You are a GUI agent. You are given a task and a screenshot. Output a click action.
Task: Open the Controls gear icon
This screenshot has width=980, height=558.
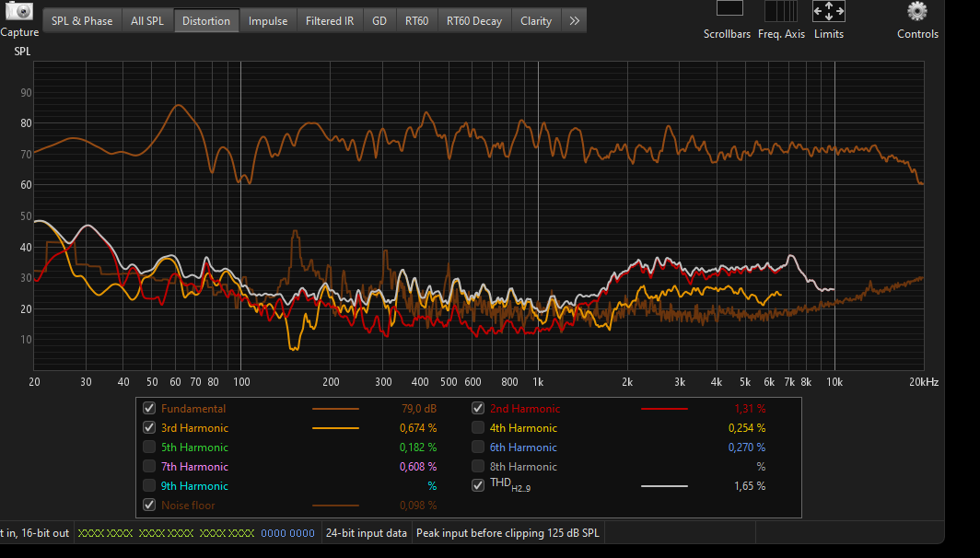[x=916, y=11]
